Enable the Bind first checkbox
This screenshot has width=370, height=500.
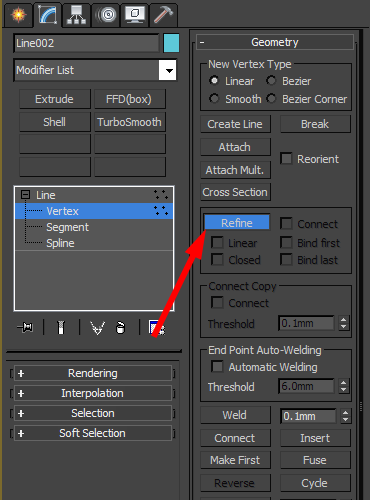(x=286, y=243)
